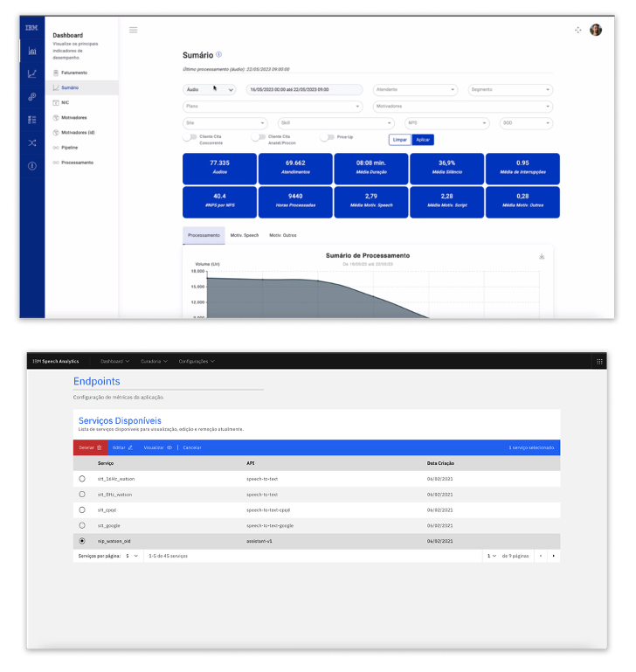Open the app switcher grid icon

[x=599, y=361]
